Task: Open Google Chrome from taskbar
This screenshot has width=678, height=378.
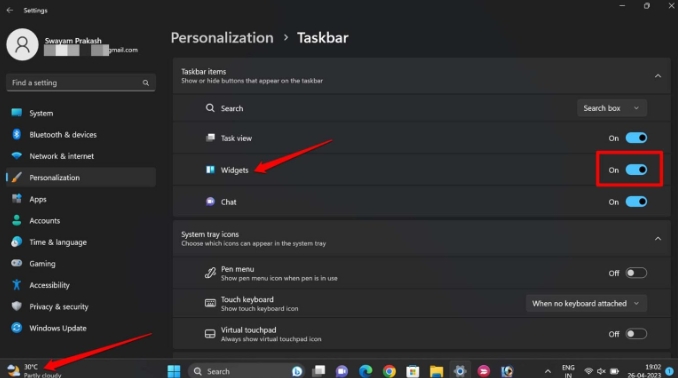Action: (389, 371)
